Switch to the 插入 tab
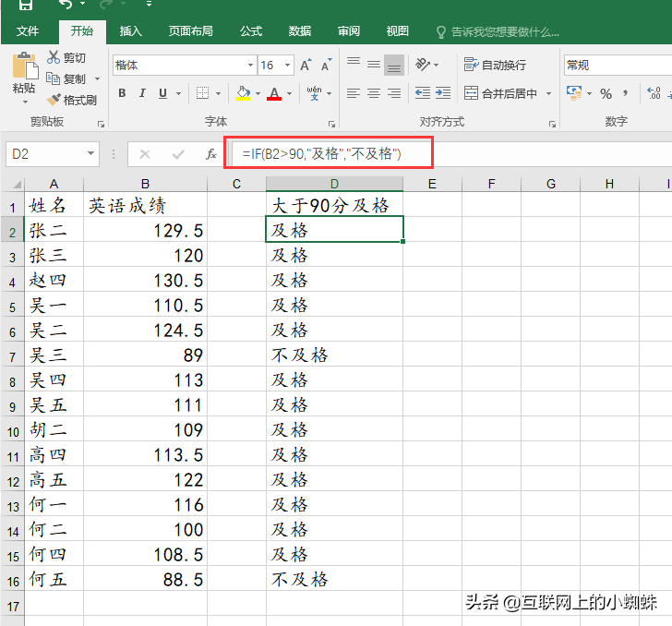Viewport: 672px width, 626px height. (131, 30)
